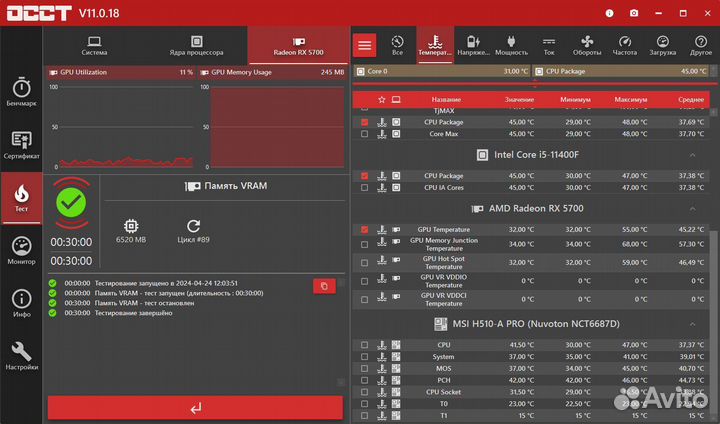Open the Бенчмарк section in sidebar
Viewport: 720px width, 424px height.
pos(22,90)
